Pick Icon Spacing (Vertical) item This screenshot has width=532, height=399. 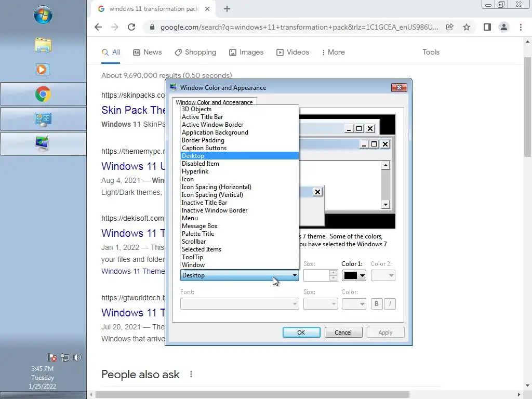click(240, 195)
